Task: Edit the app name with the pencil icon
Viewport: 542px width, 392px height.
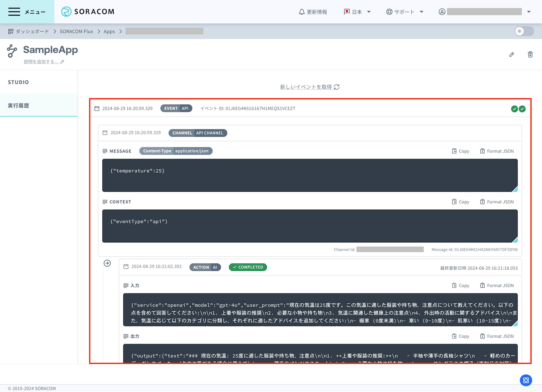Action: pos(512,54)
